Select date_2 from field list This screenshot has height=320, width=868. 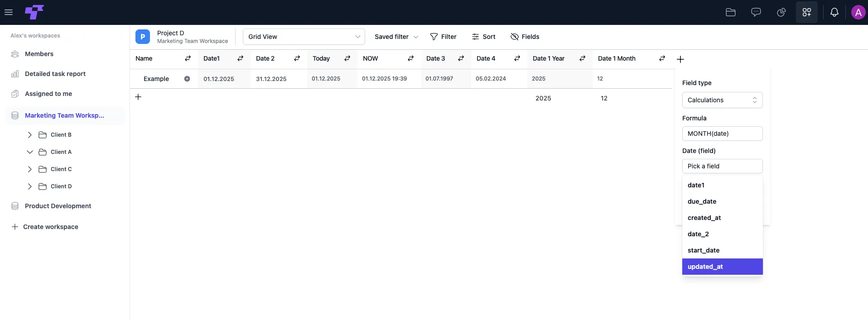point(722,234)
